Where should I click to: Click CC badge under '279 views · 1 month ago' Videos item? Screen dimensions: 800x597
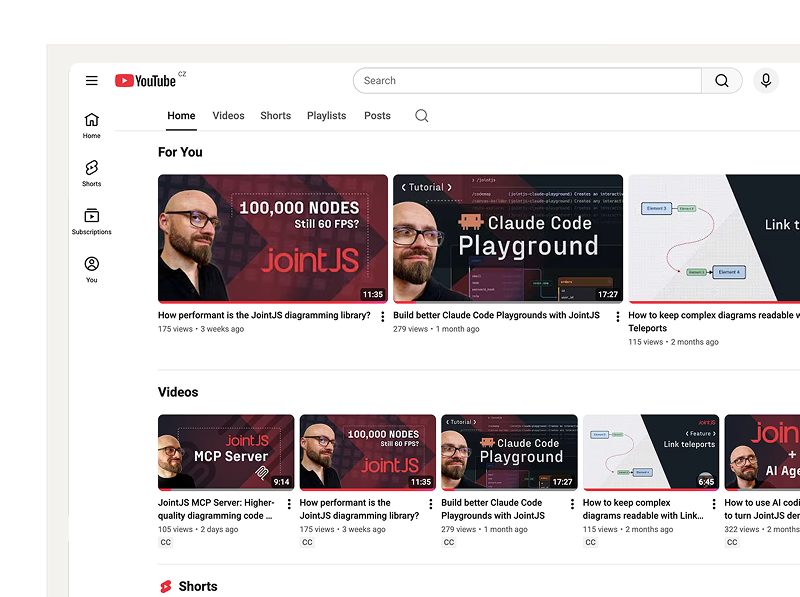tap(449, 542)
